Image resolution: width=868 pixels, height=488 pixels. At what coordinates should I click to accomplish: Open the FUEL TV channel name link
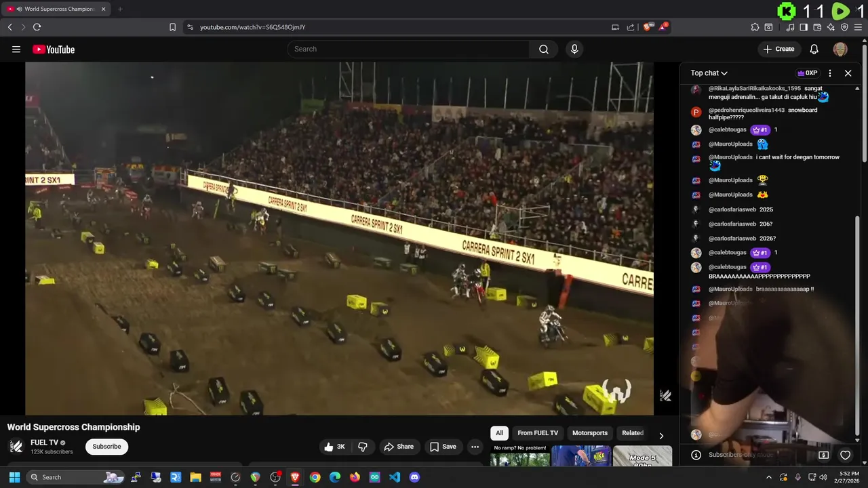[x=45, y=443]
